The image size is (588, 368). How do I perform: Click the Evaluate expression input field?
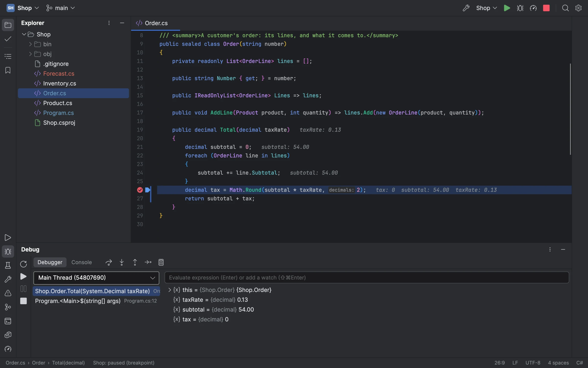pyautogui.click(x=367, y=278)
